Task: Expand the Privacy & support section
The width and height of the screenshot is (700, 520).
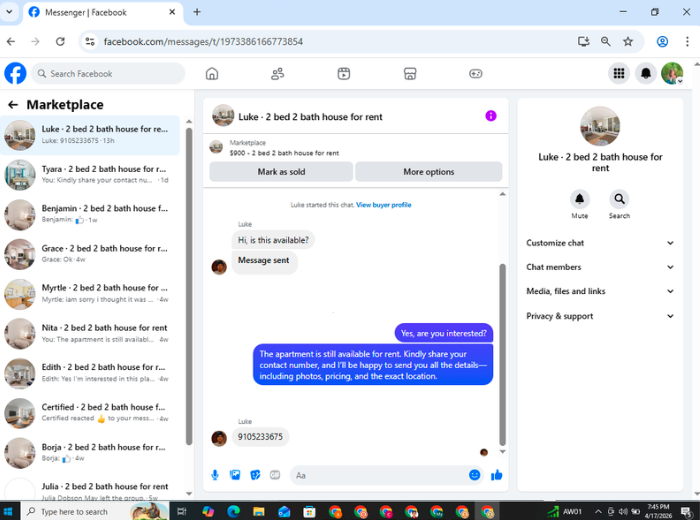Action: tap(600, 316)
